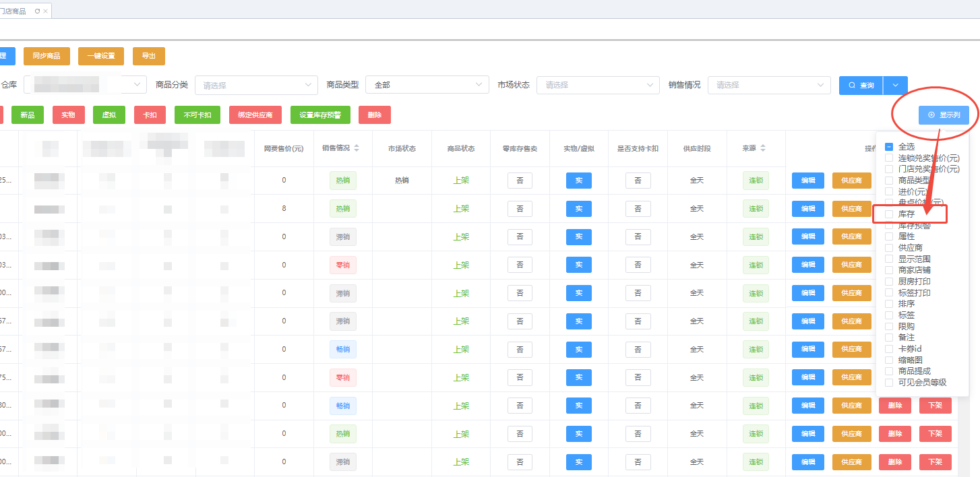Expand the 市场状态 dropdown

point(598,86)
